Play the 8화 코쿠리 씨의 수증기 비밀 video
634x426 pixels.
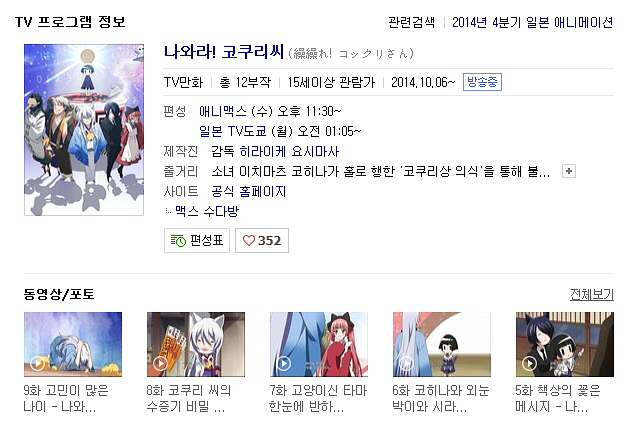coord(196,344)
